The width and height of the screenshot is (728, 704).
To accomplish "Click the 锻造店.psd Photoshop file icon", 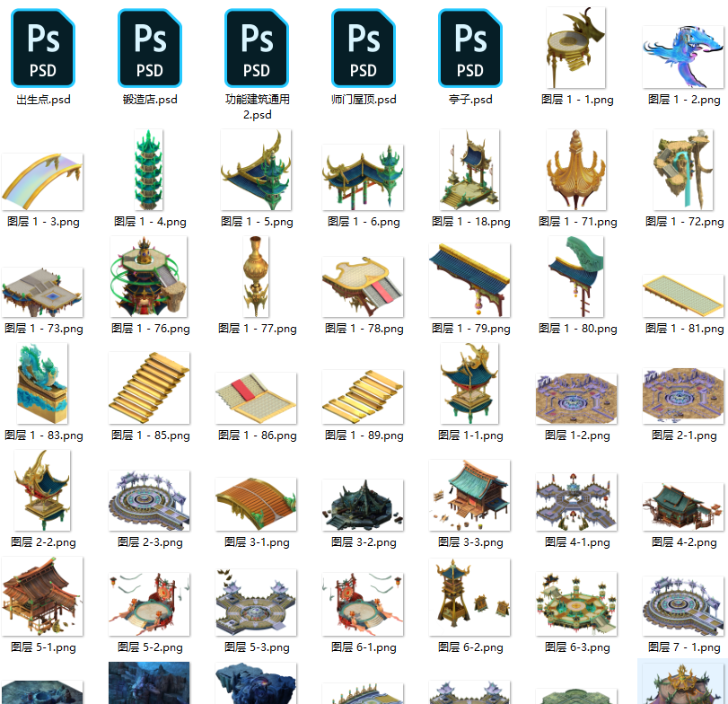I will tap(150, 48).
